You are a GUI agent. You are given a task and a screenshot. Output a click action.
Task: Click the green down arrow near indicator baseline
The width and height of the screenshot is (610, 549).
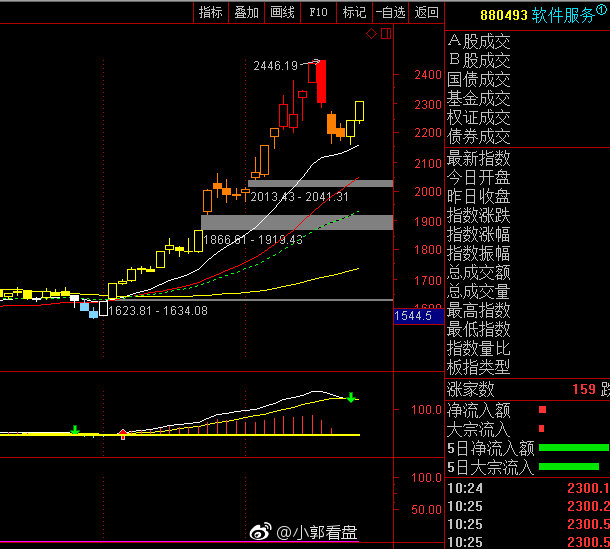coord(75,430)
